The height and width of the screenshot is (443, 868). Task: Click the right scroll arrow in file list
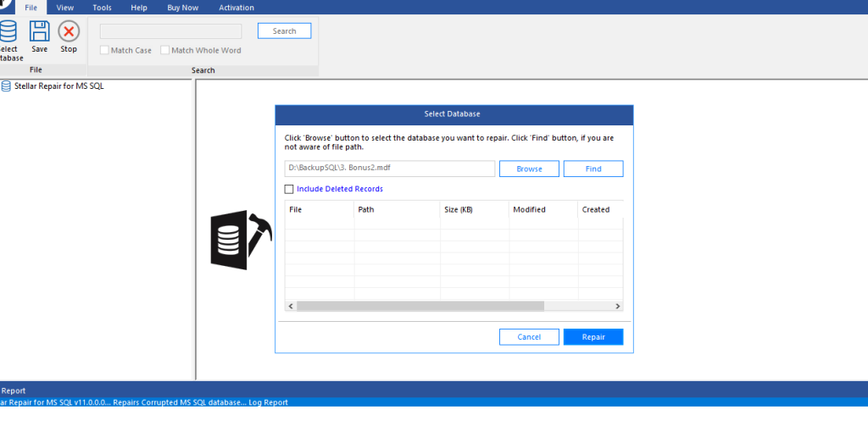coord(618,307)
